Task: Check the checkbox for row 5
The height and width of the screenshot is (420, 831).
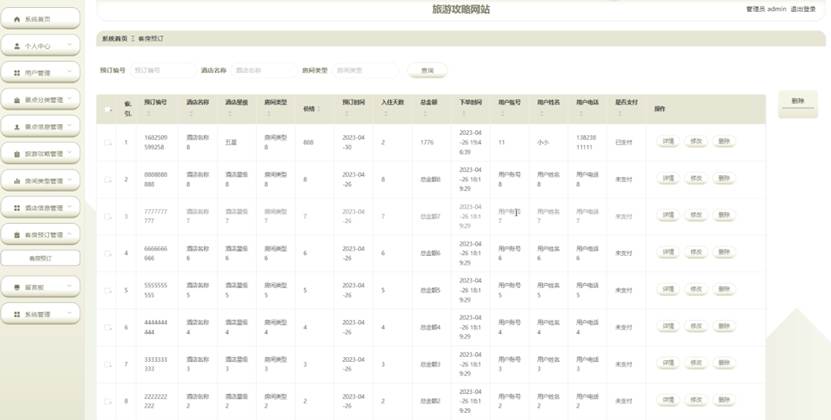Action: pos(108,291)
